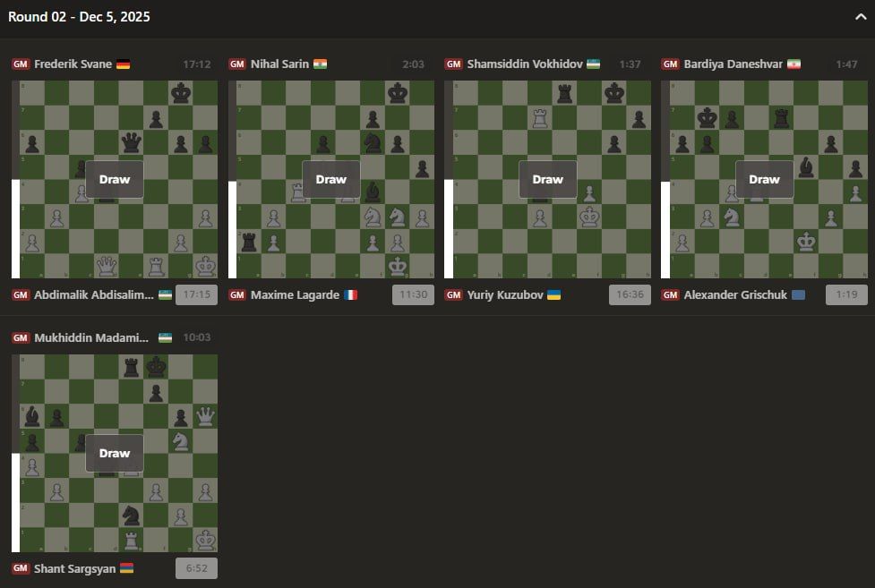This screenshot has height=588, width=875.
Task: Click the GM badge next to Alexander Grischuk
Action: (670, 294)
